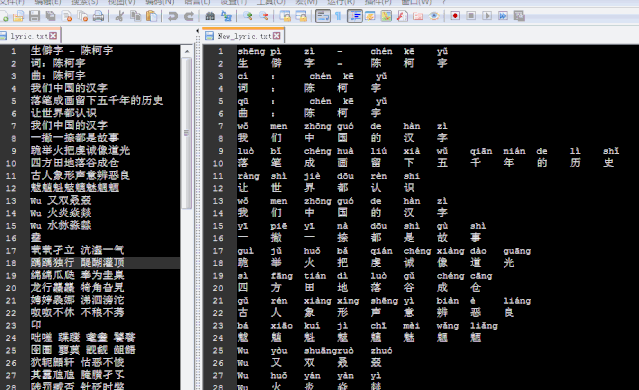Stop macro recording with the square button
Image resolution: width=639 pixels, height=390 pixels.
[x=471, y=16]
